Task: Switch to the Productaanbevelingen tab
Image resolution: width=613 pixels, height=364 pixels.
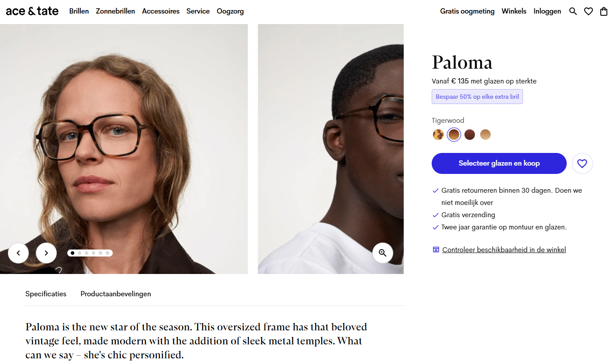Action: pyautogui.click(x=116, y=294)
